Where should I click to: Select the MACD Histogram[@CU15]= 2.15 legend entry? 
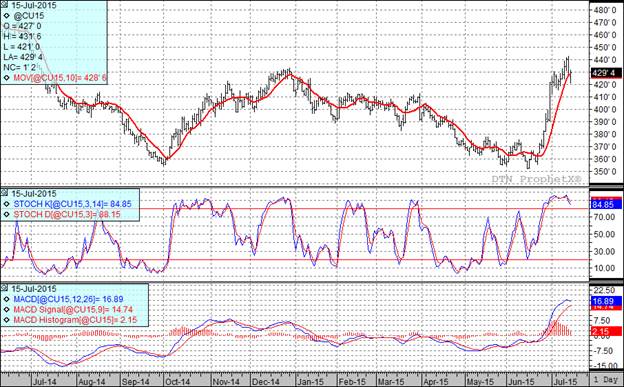click(75, 320)
